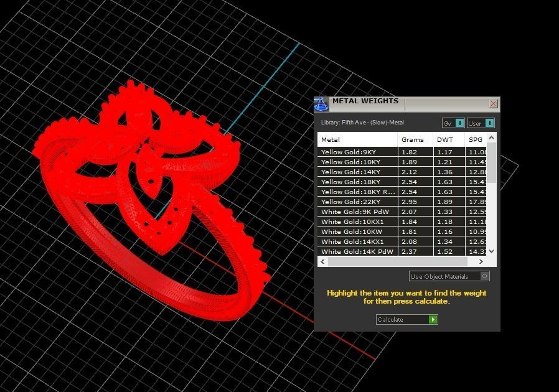Select the White Gold:10KX1 row

402,222
